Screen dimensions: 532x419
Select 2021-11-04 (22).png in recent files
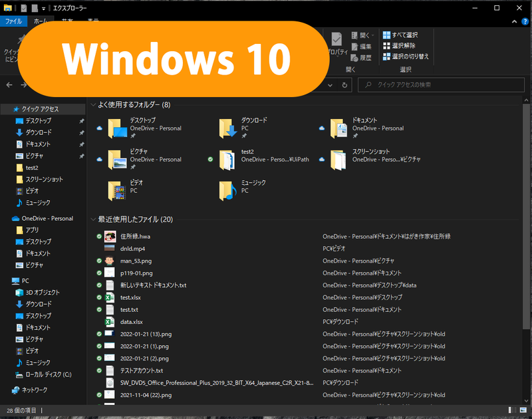tap(146, 395)
